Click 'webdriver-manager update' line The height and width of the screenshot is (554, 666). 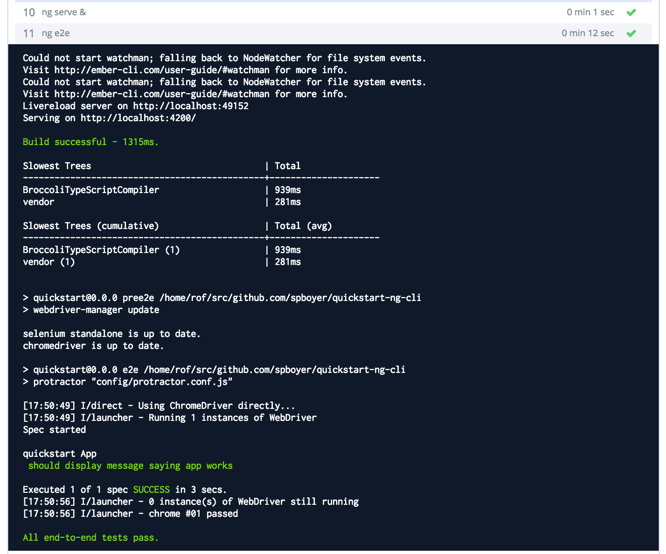click(91, 310)
